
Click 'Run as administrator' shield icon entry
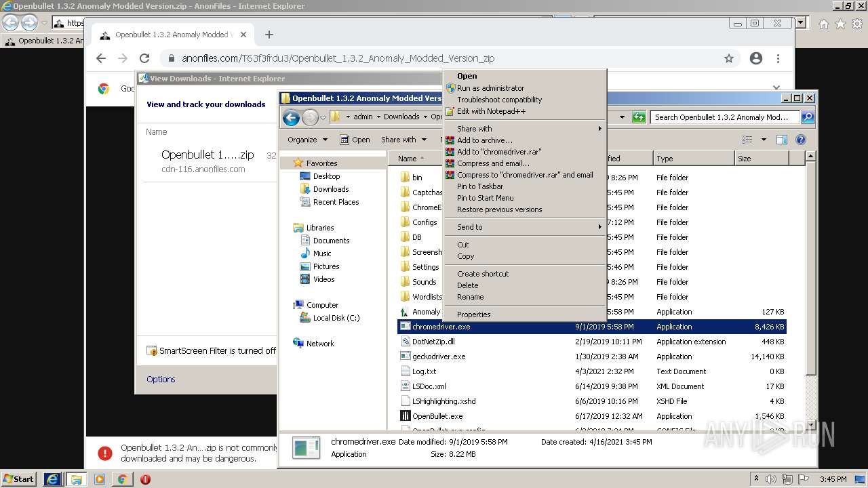click(524, 88)
